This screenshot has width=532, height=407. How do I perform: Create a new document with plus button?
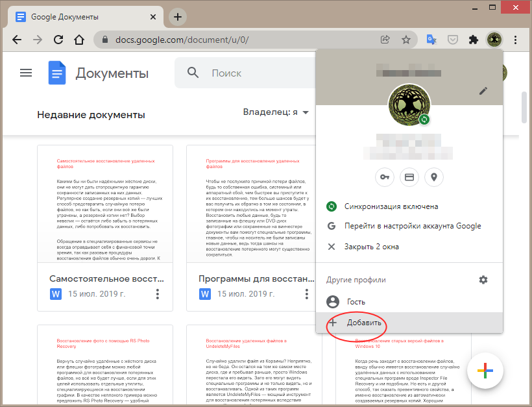[x=485, y=371]
